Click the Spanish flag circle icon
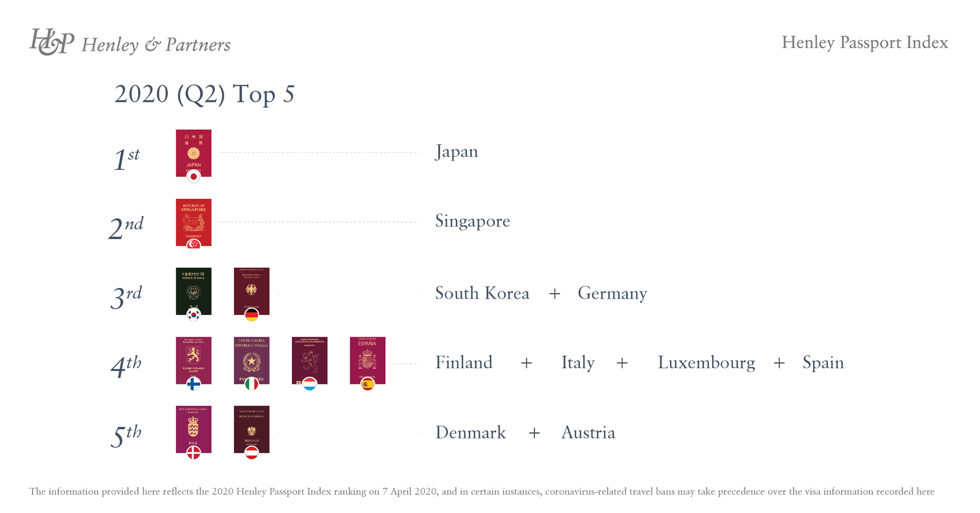This screenshot has height=513, width=980. pyautogui.click(x=367, y=384)
